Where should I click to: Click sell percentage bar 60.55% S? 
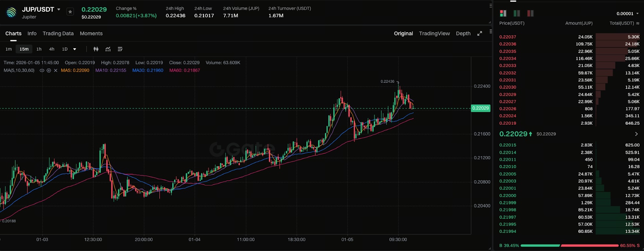click(600, 245)
